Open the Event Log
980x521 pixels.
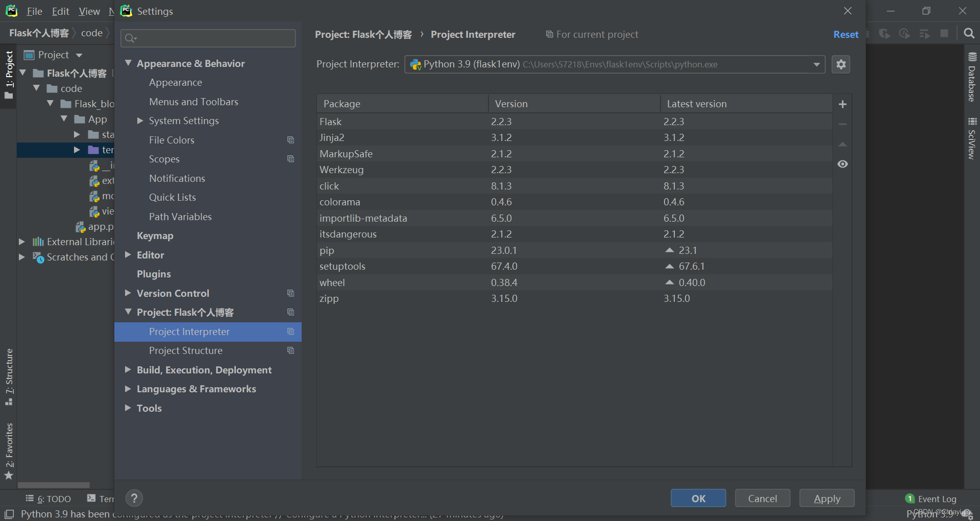point(931,499)
